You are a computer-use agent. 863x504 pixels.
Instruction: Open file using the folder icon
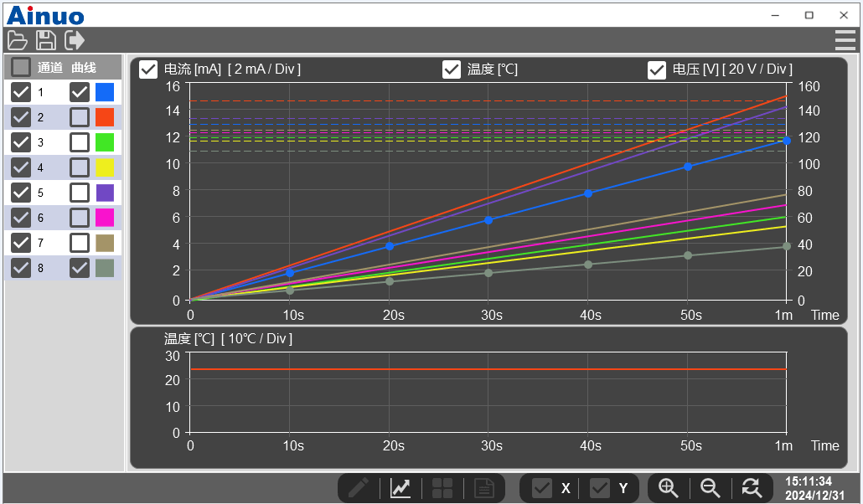pos(18,39)
